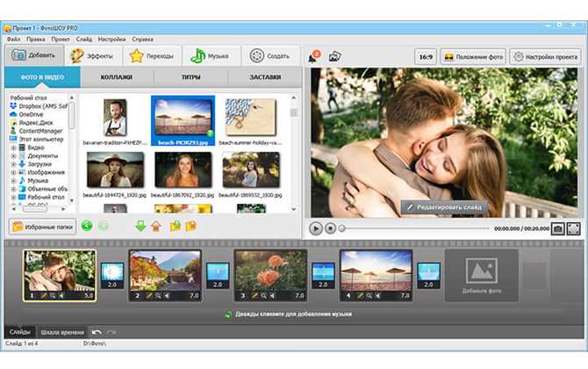588x369 pixels.
Task: Mute slide 2 sound icon
Action: [167, 296]
